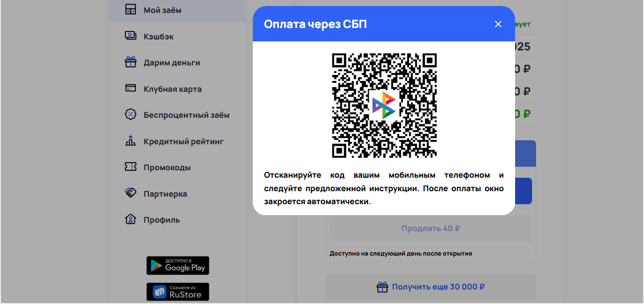Click the Профиль person icon

click(130, 219)
